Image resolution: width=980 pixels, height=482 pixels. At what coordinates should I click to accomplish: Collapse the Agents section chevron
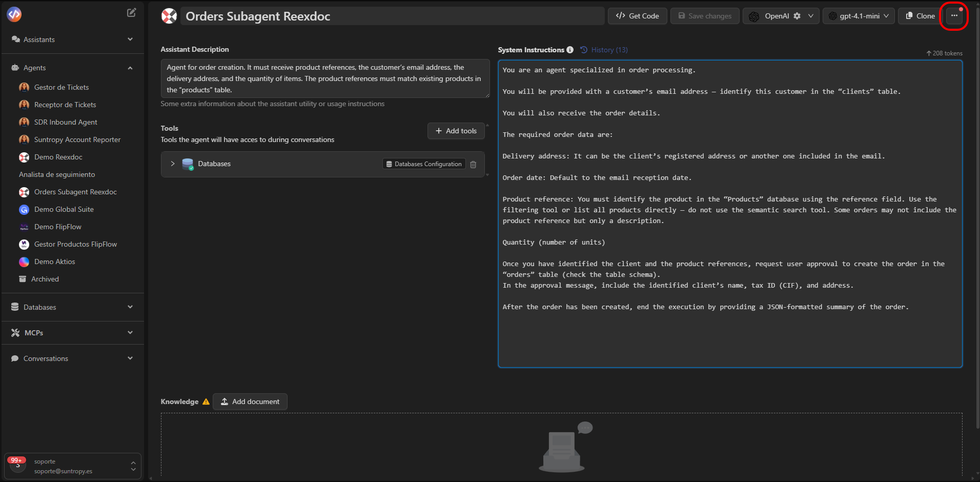[130, 68]
